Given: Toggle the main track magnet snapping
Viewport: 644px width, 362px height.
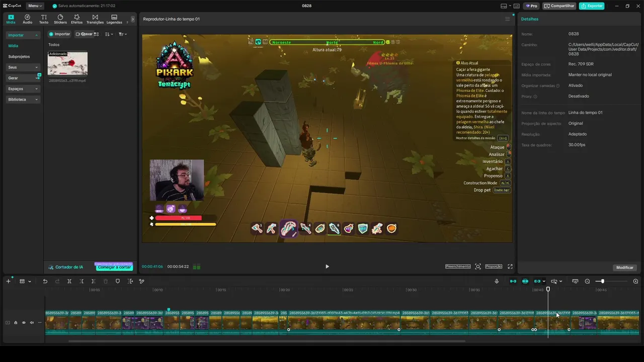Looking at the screenshot, I should (513, 281).
